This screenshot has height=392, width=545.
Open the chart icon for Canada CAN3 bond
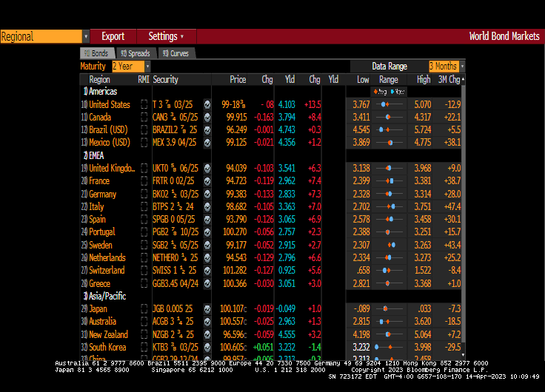pyautogui.click(x=207, y=118)
